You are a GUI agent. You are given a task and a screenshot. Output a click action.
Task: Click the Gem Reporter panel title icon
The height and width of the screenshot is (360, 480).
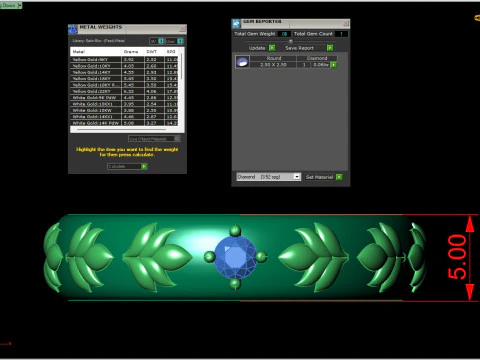(x=236, y=23)
